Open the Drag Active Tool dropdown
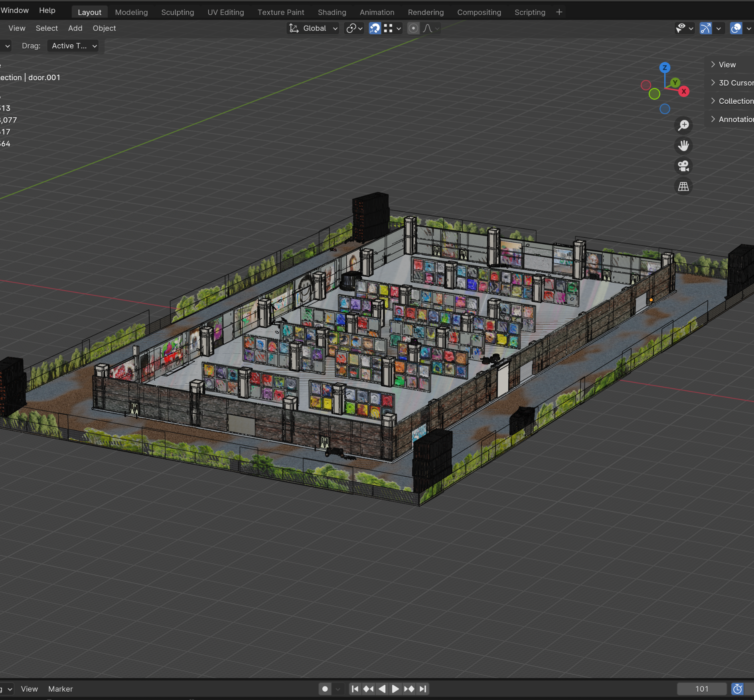 click(x=73, y=46)
